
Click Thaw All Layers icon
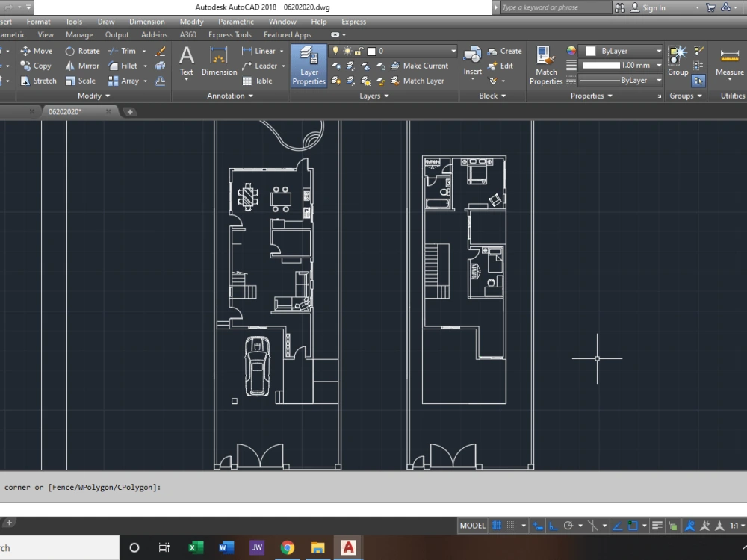(x=366, y=81)
